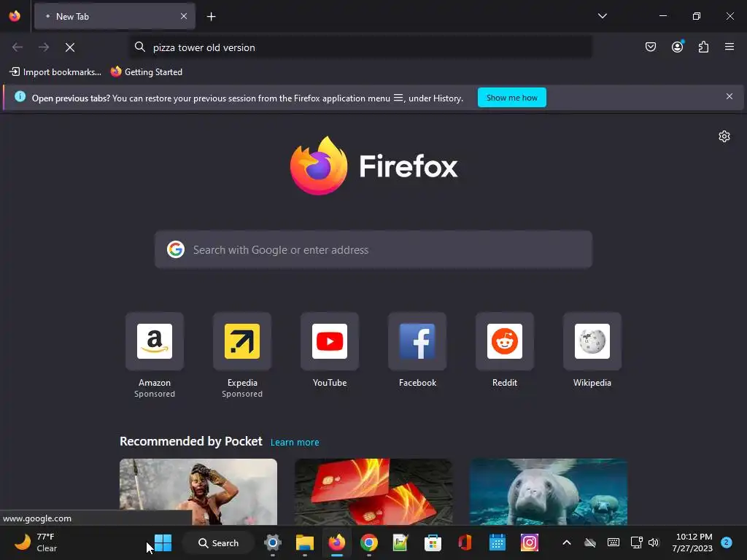Open Microsoft Store from the taskbar
Screen dimensions: 747x560
(433, 542)
